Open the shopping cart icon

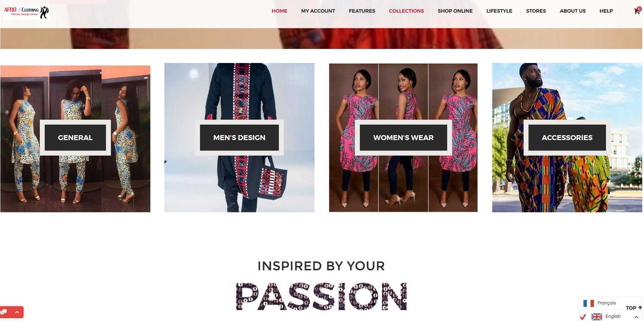pyautogui.click(x=637, y=11)
